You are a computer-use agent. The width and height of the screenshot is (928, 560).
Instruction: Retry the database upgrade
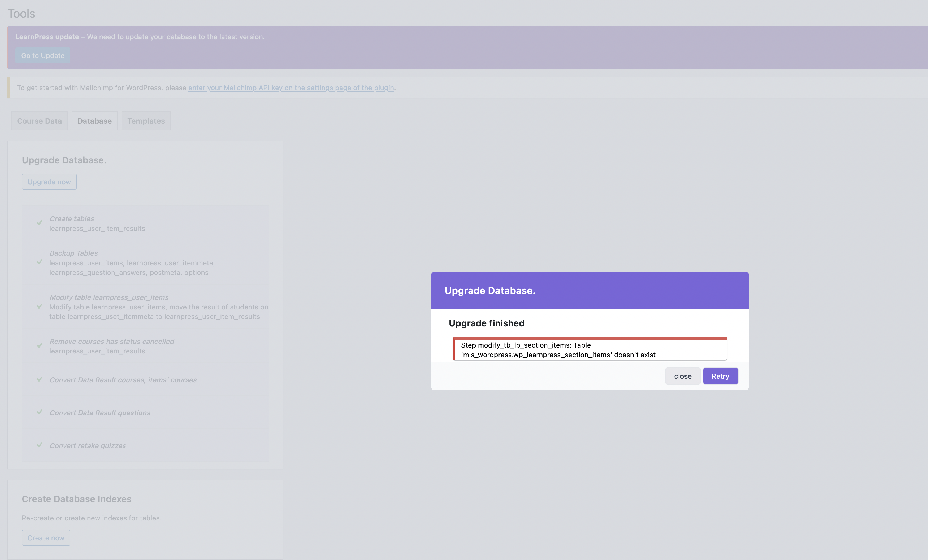tap(720, 376)
